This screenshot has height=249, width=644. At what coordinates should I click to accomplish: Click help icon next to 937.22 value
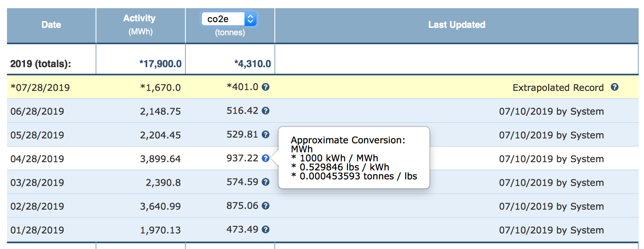(266, 158)
